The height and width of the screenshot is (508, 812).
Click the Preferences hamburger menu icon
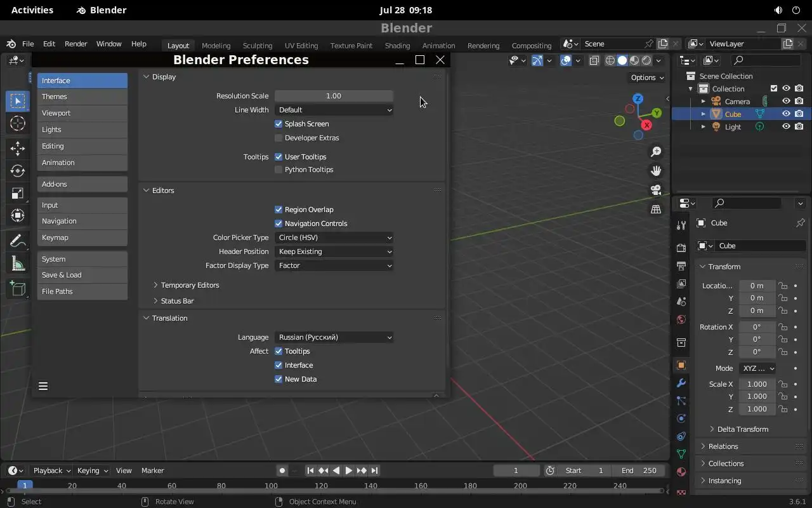pyautogui.click(x=43, y=385)
